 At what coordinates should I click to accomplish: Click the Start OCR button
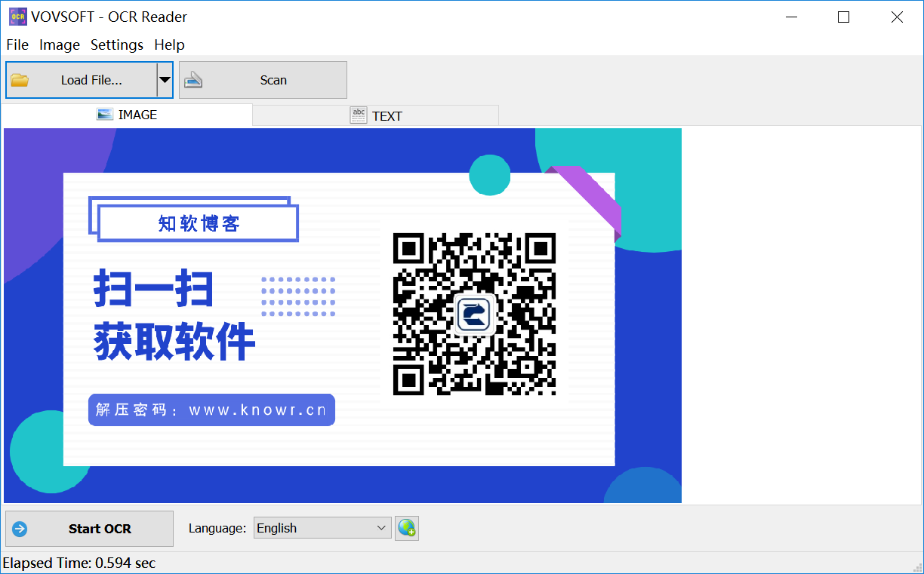click(x=89, y=529)
